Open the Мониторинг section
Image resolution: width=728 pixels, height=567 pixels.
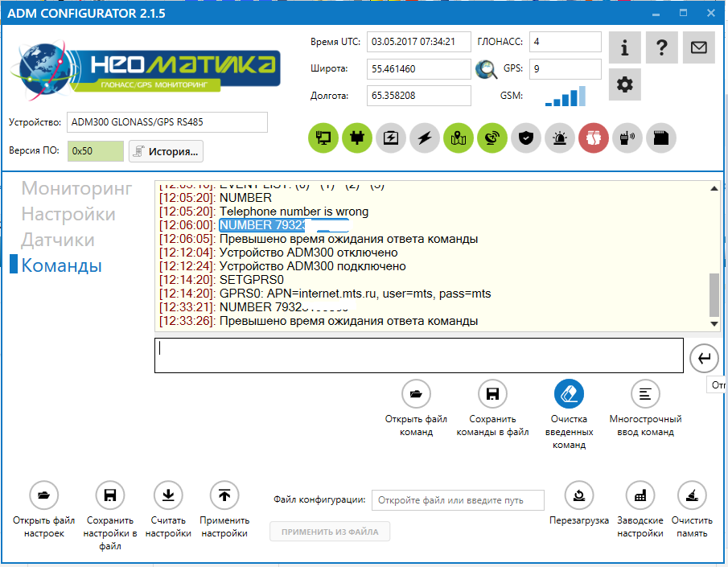(x=76, y=189)
